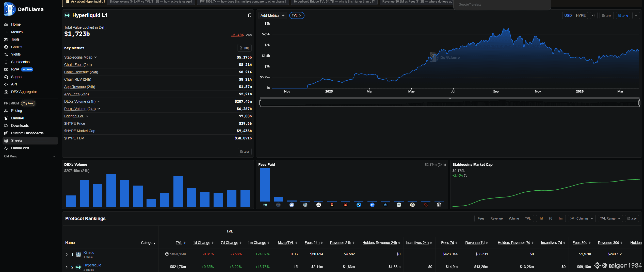Click the DefiLlama logo
The width and height of the screenshot is (644, 272).
click(x=24, y=9)
